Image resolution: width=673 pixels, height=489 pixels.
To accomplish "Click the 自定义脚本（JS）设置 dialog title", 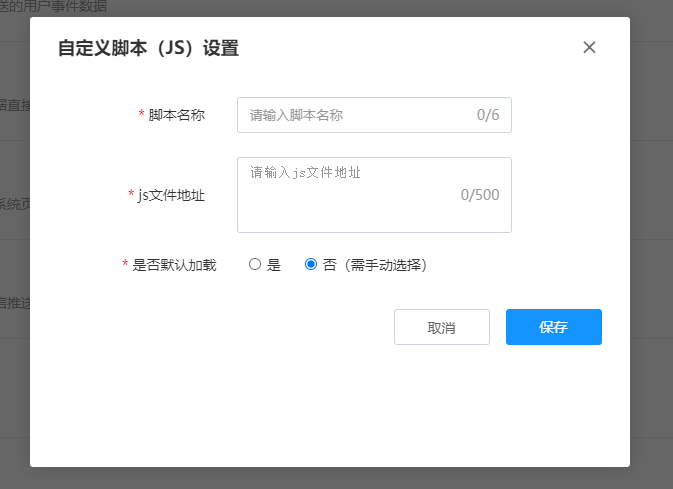I will (x=148, y=48).
